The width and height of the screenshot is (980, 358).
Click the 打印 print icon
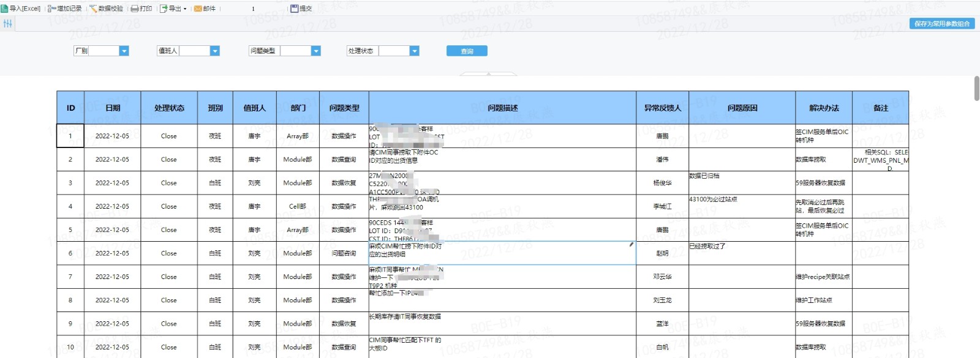click(x=135, y=9)
